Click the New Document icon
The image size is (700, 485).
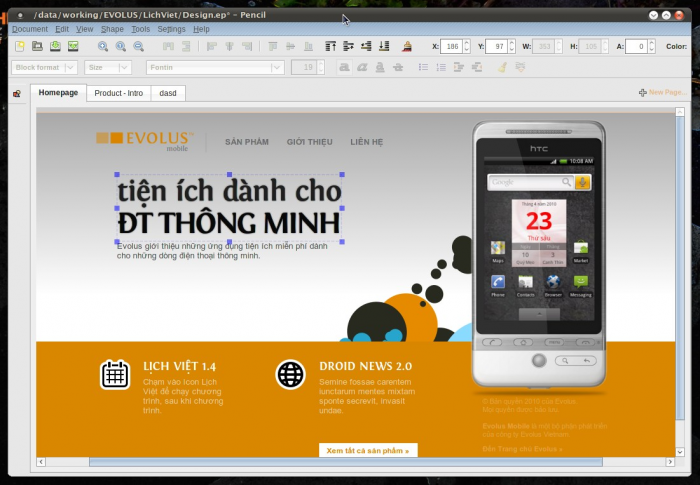point(20,47)
